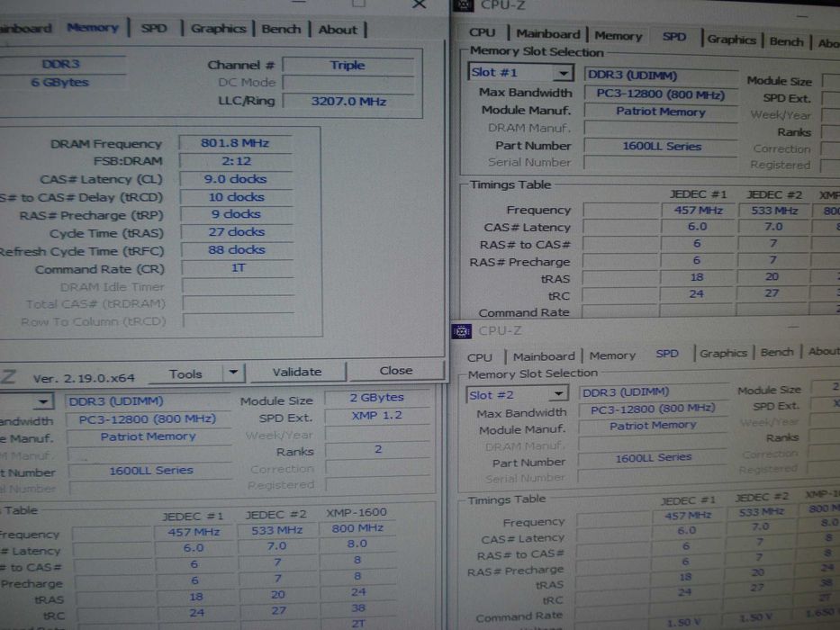The width and height of the screenshot is (840, 630).
Task: Open Graphics tab in upper-right CPU-Z window
Action: 731,40
